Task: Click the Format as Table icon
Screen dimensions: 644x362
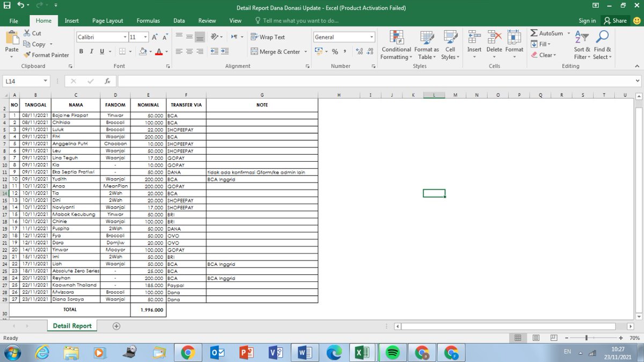Action: [x=427, y=45]
